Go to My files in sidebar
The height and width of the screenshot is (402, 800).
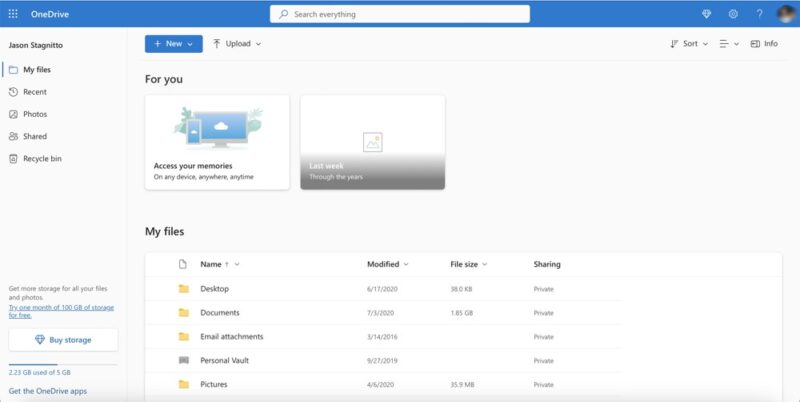[x=37, y=70]
